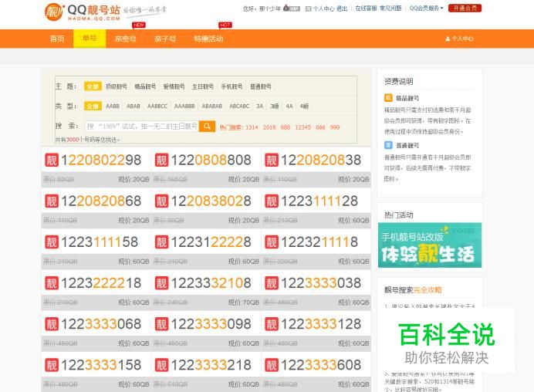Expand the QQ会员服务 dropdown
This screenshot has width=534, height=392.
click(427, 8)
